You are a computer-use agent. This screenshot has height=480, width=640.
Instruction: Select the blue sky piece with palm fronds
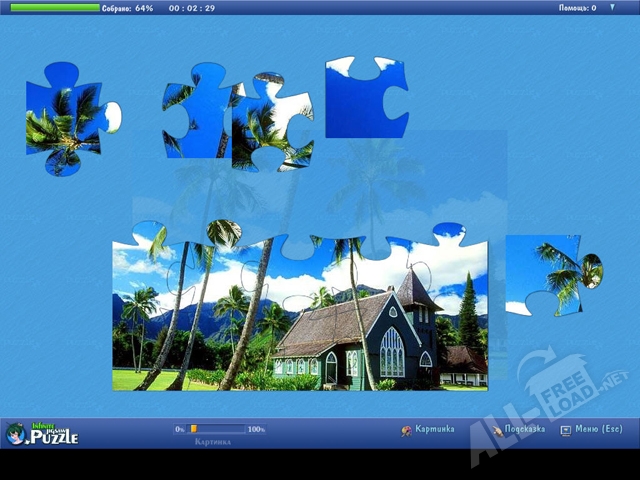(195, 107)
